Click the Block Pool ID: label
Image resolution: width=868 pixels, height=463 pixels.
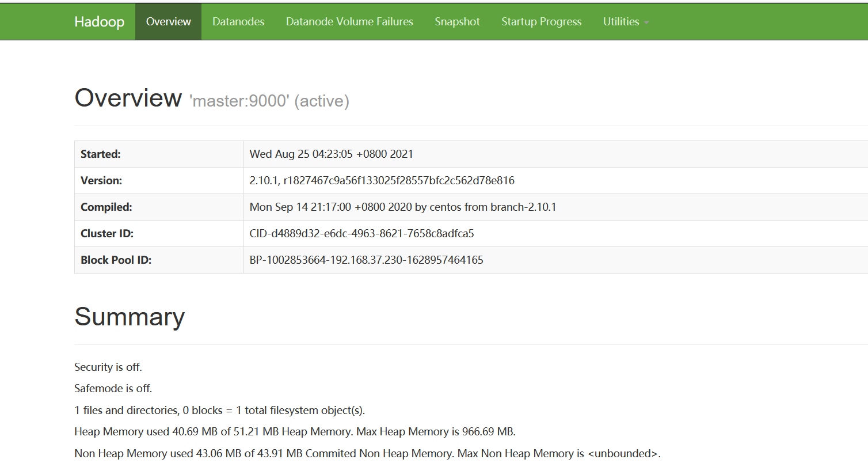coord(116,260)
